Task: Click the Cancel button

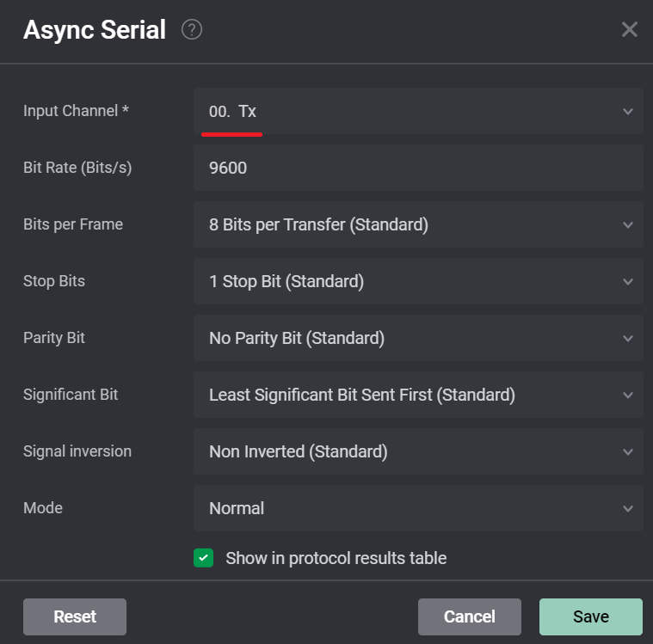Action: coord(469,616)
